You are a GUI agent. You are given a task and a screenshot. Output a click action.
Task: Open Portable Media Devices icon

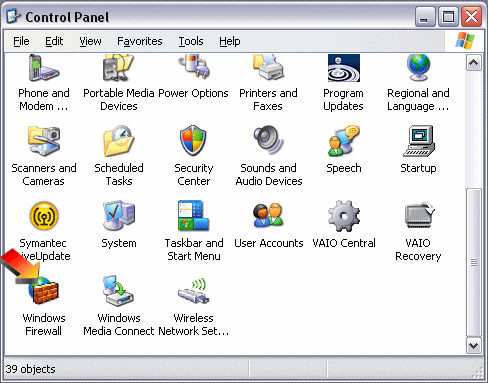pos(119,68)
